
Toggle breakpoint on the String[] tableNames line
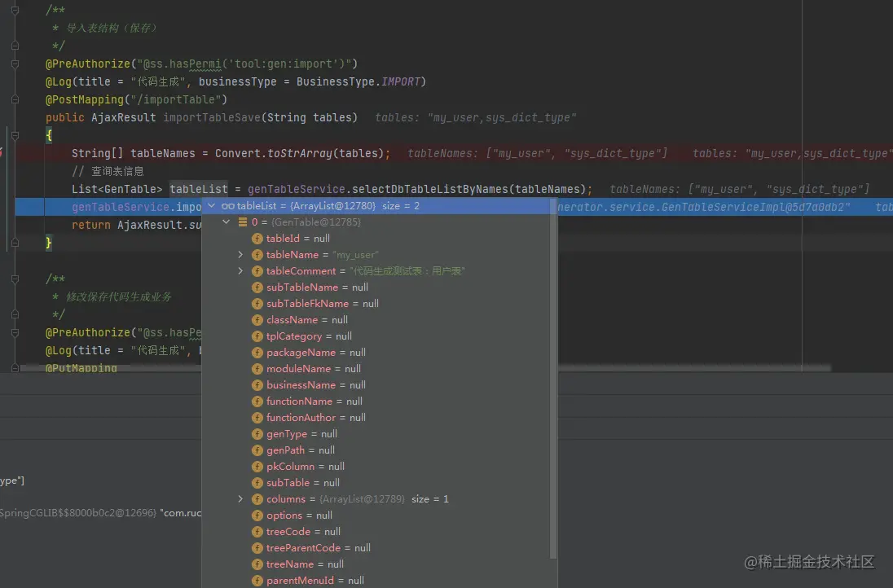(2, 153)
